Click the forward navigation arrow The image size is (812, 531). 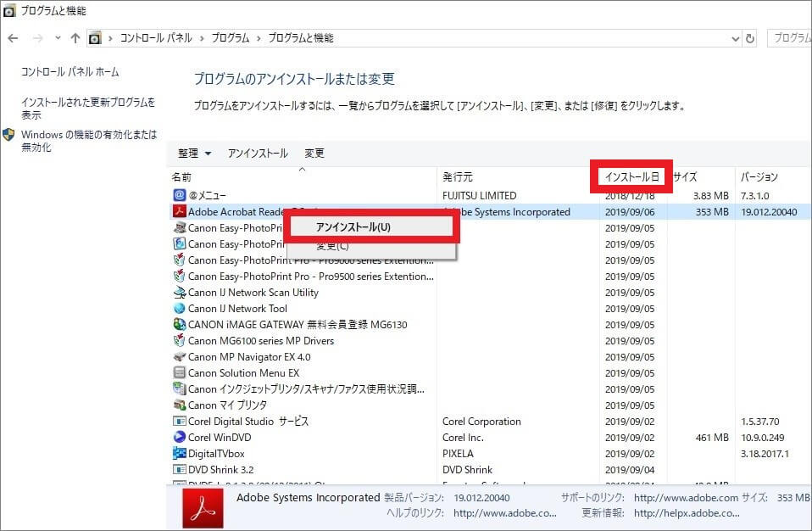37,38
